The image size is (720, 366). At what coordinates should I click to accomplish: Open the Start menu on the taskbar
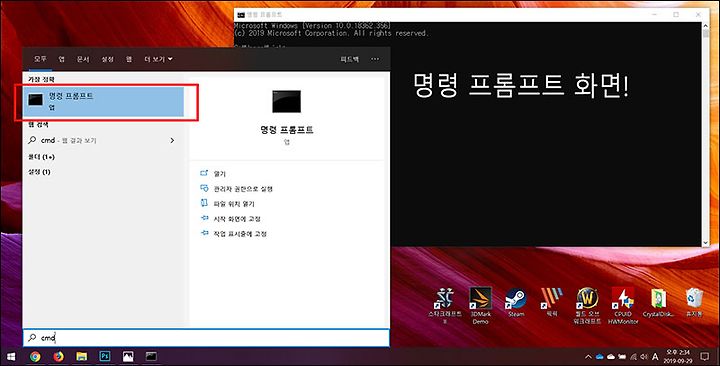[x=11, y=356]
